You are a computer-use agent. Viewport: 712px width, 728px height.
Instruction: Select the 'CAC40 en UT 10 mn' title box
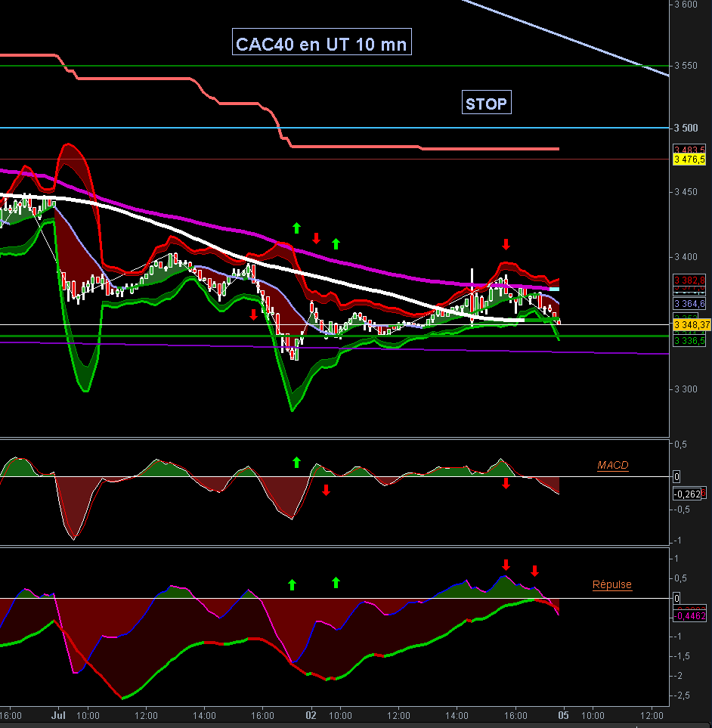coord(322,42)
